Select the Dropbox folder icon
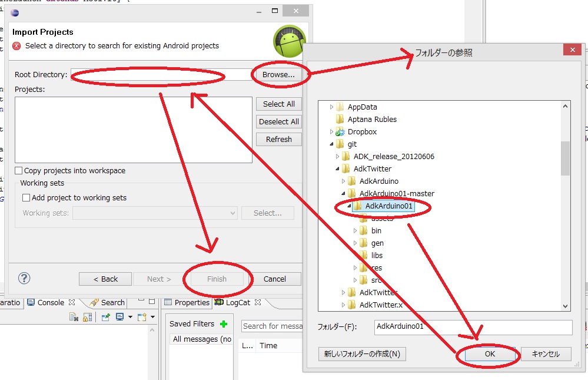 click(x=340, y=132)
